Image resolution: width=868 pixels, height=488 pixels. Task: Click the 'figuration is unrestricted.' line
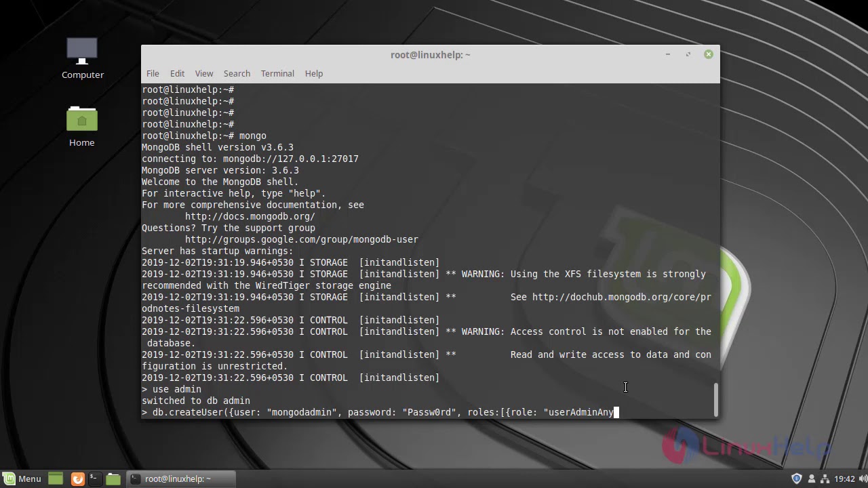(215, 366)
